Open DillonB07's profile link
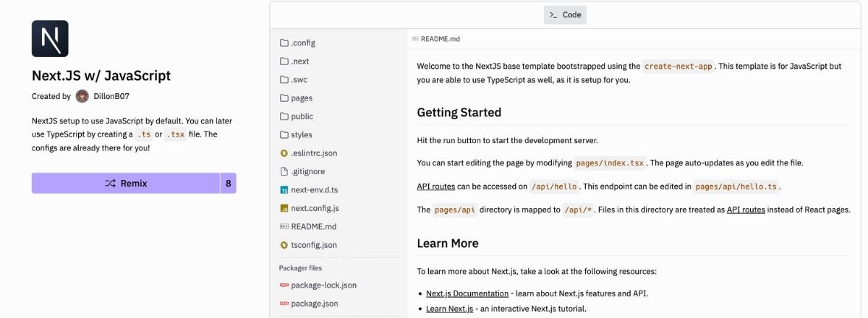The image size is (868, 318). [x=111, y=96]
